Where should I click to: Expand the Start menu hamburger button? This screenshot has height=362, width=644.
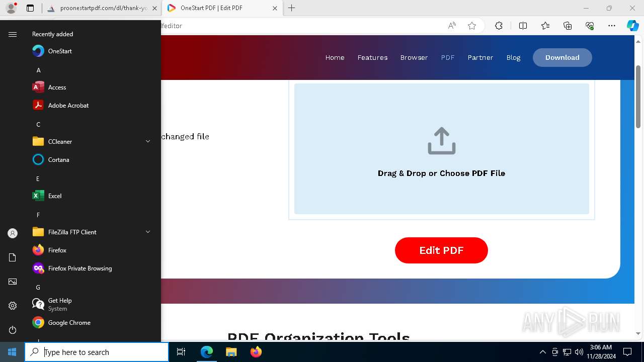click(x=13, y=34)
